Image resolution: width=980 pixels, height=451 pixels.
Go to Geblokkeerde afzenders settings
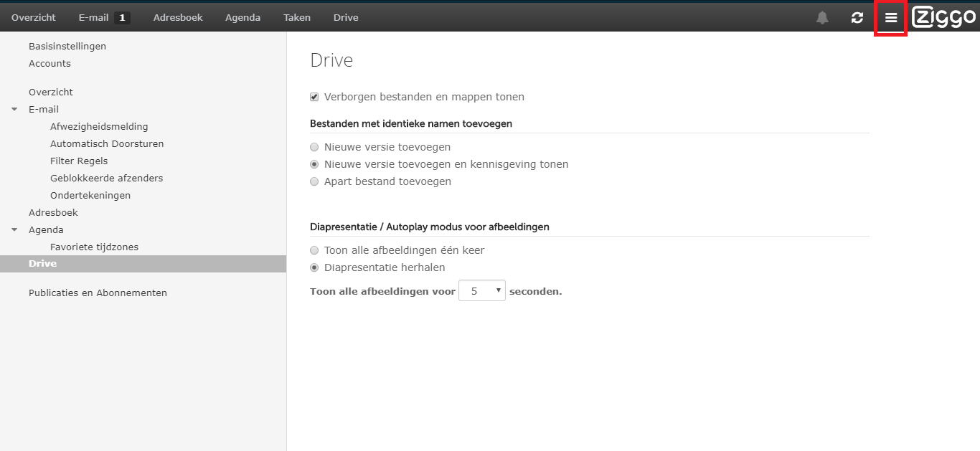[106, 179]
